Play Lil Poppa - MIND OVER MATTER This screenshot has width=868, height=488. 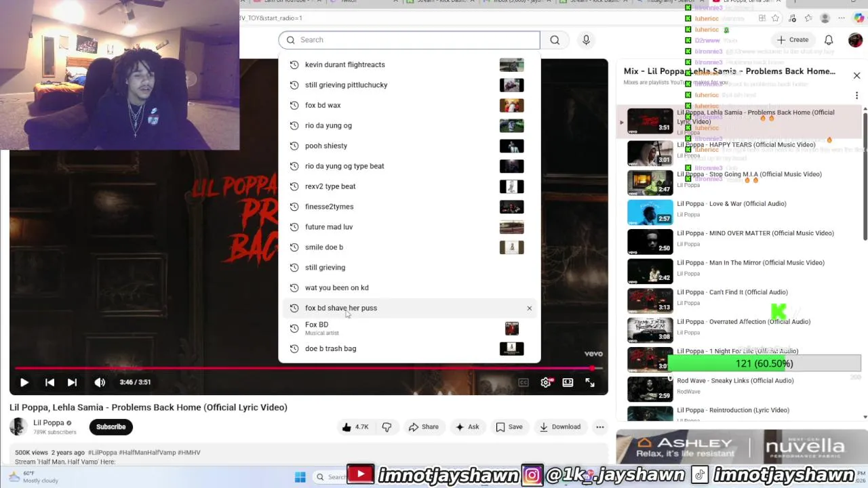click(x=739, y=241)
